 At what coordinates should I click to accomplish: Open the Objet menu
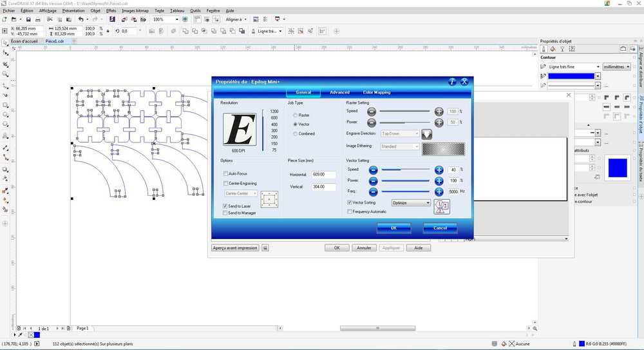coord(95,11)
